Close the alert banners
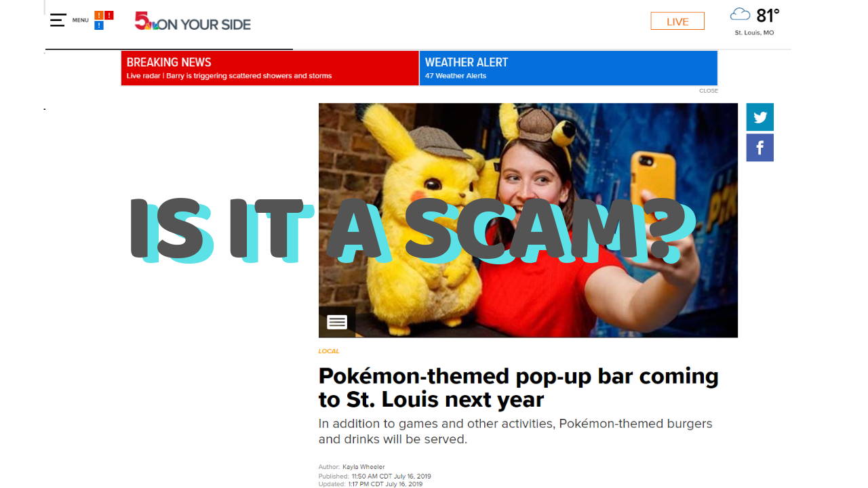868x488 pixels. [x=709, y=91]
